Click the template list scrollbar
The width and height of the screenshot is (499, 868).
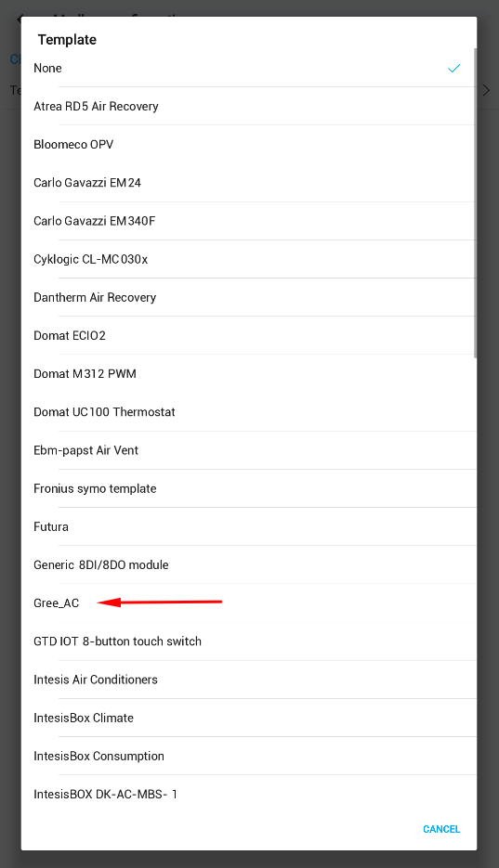475,202
